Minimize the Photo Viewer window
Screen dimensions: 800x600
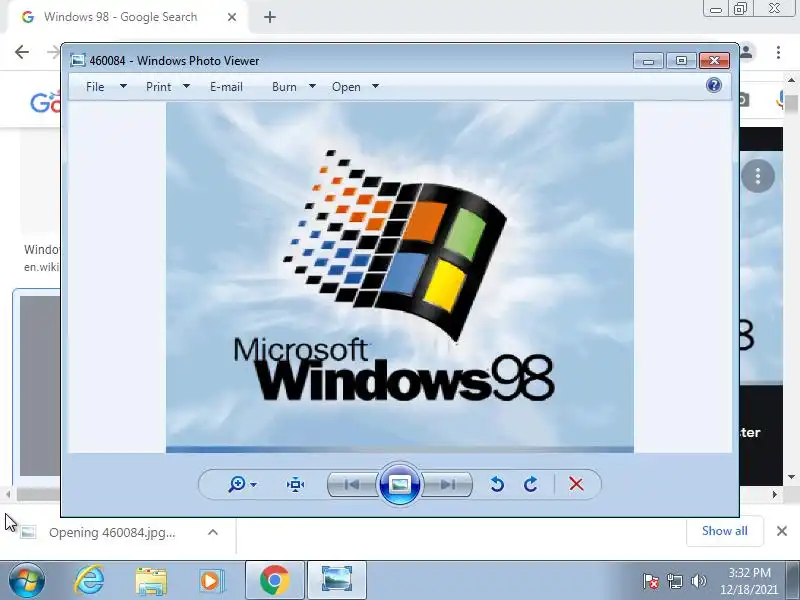click(648, 61)
